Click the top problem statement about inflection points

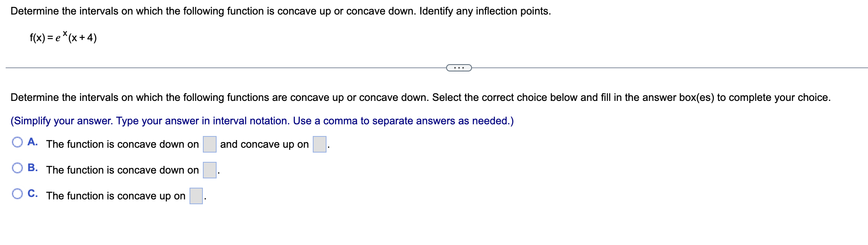(280, 11)
